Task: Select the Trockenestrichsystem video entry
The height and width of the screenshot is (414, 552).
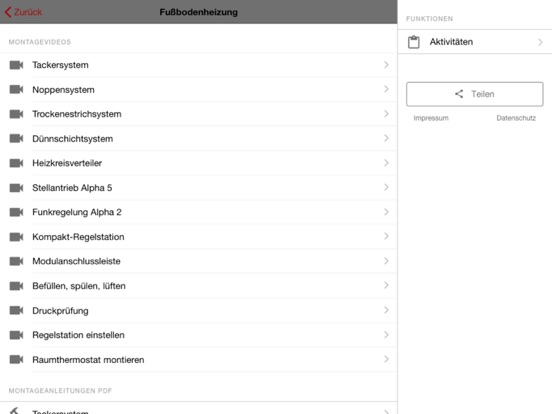Action: click(x=199, y=114)
